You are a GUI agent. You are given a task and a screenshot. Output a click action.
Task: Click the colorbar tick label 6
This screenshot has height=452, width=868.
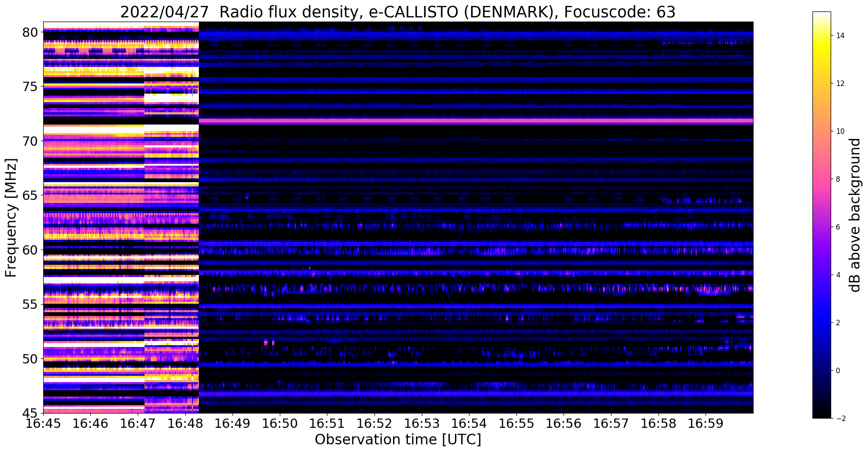pos(837,227)
